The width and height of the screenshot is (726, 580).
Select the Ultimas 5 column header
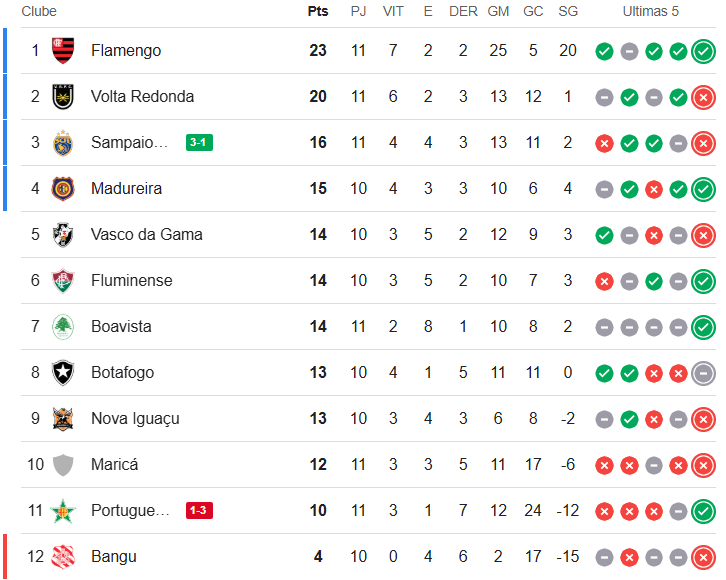(x=650, y=11)
